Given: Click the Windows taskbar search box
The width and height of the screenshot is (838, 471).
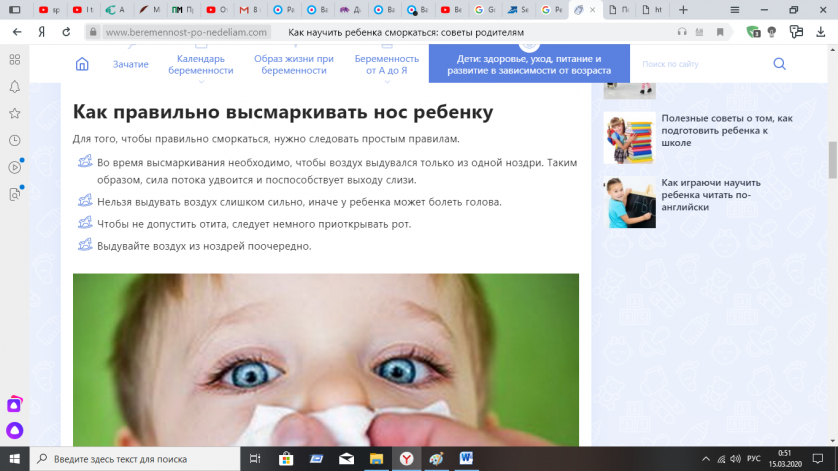Looking at the screenshot, I should tap(135, 459).
